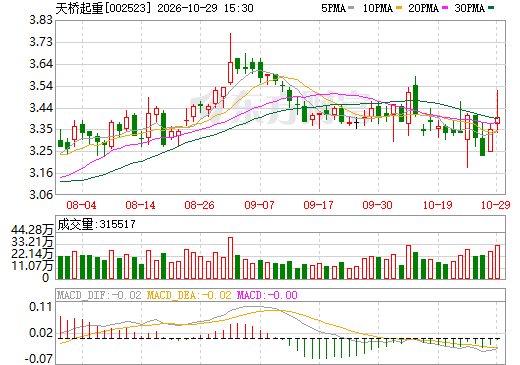Click the MACD_DEA:-0.02 indicator label
This screenshot has width=520, height=365.
[189, 295]
